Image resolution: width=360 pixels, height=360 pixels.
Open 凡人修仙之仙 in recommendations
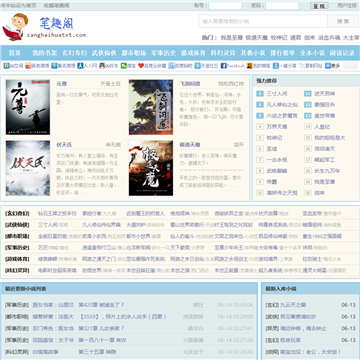coord(282,105)
